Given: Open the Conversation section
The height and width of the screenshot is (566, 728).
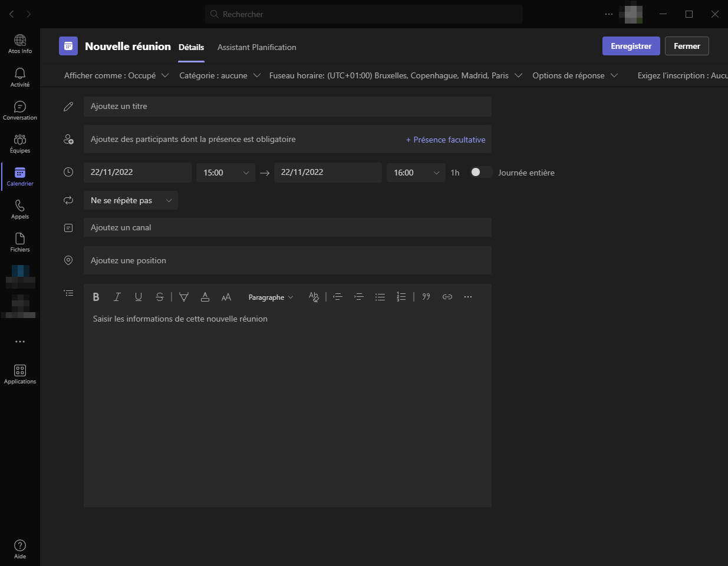Looking at the screenshot, I should pos(20,110).
